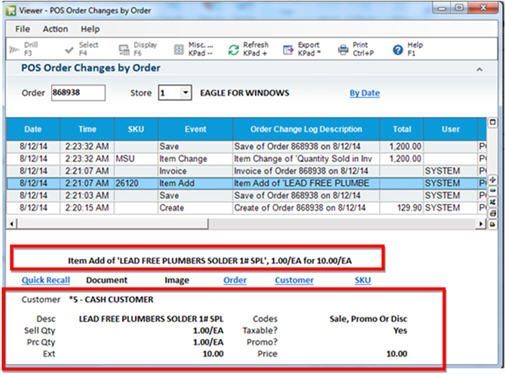This screenshot has width=505, height=375.
Task: Open the File menu
Action: 23,29
